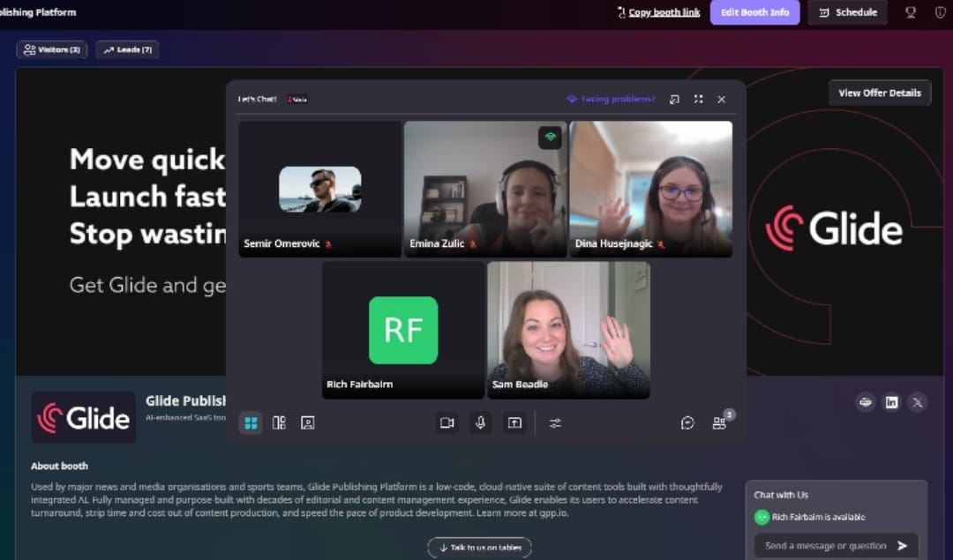Open the booth X (Twitter) icon

coord(918,402)
